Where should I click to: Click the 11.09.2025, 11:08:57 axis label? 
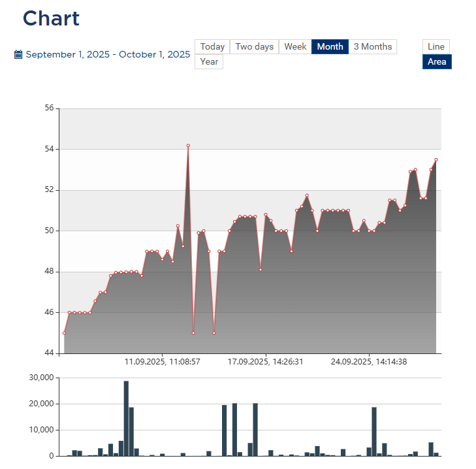pyautogui.click(x=163, y=361)
